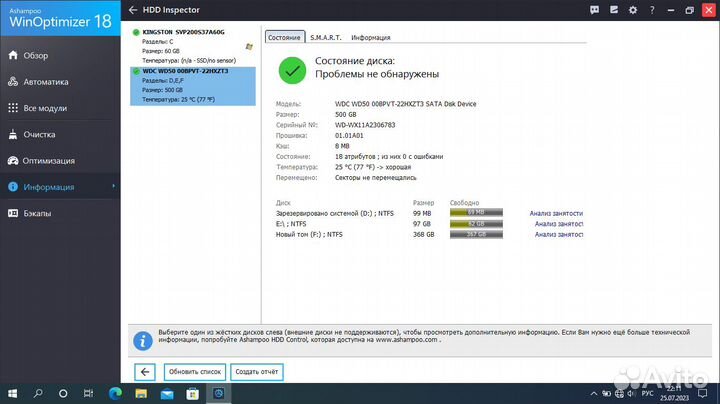Click WinOptimizer taskbar icon
720x404 pixels.
tap(219, 393)
